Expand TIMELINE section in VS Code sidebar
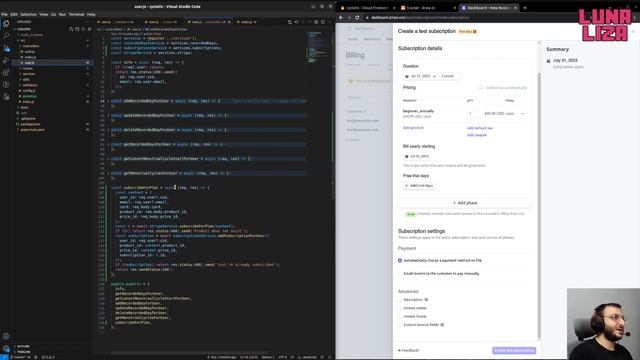The image size is (640, 360). click(x=23, y=351)
